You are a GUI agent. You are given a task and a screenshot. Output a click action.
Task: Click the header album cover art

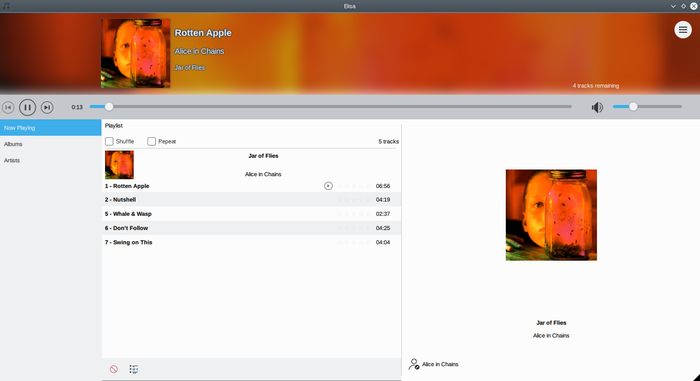135,53
